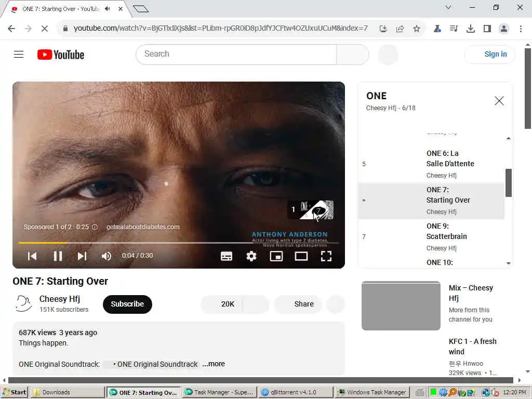Image resolution: width=532 pixels, height=399 pixels.
Task: Click the 12:20 PM system clock
Action: (x=514, y=392)
